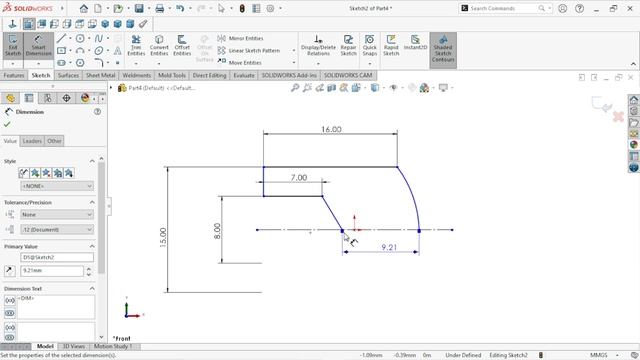Viewport: 640px width, 360px height.
Task: Open the 3D Views tab
Action: tap(73, 346)
